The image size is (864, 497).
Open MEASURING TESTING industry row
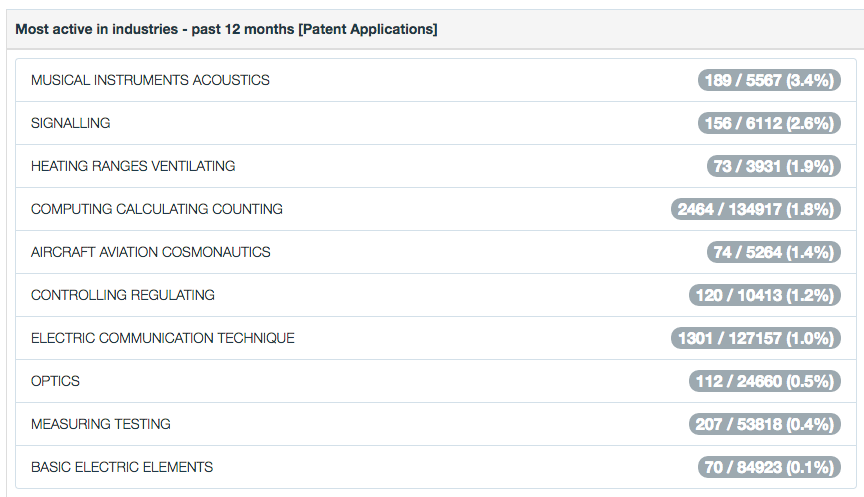pos(101,424)
